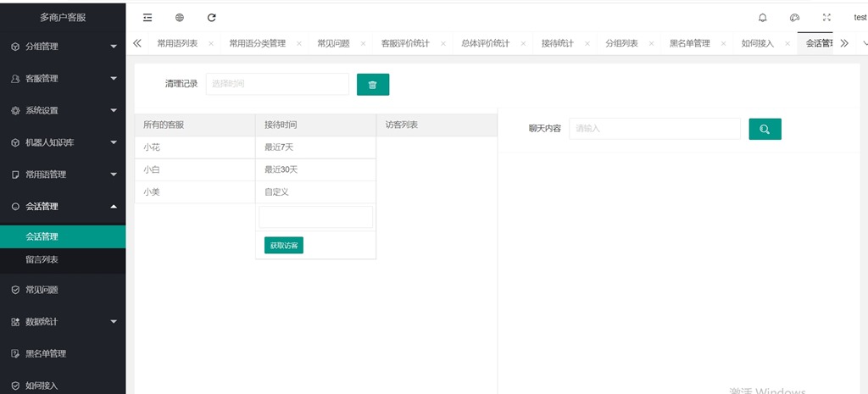Expand 系统设置 dropdown arrow

pyautogui.click(x=114, y=111)
